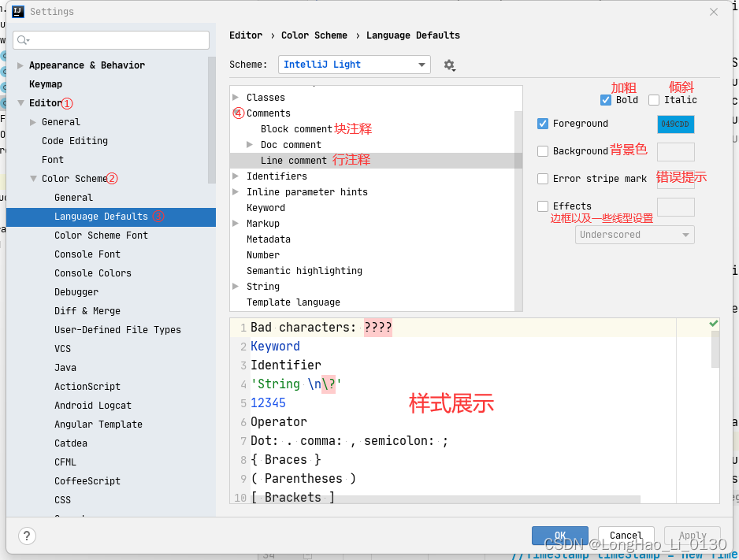Image resolution: width=739 pixels, height=560 pixels.
Task: Enable the Background checkbox
Action: click(543, 151)
